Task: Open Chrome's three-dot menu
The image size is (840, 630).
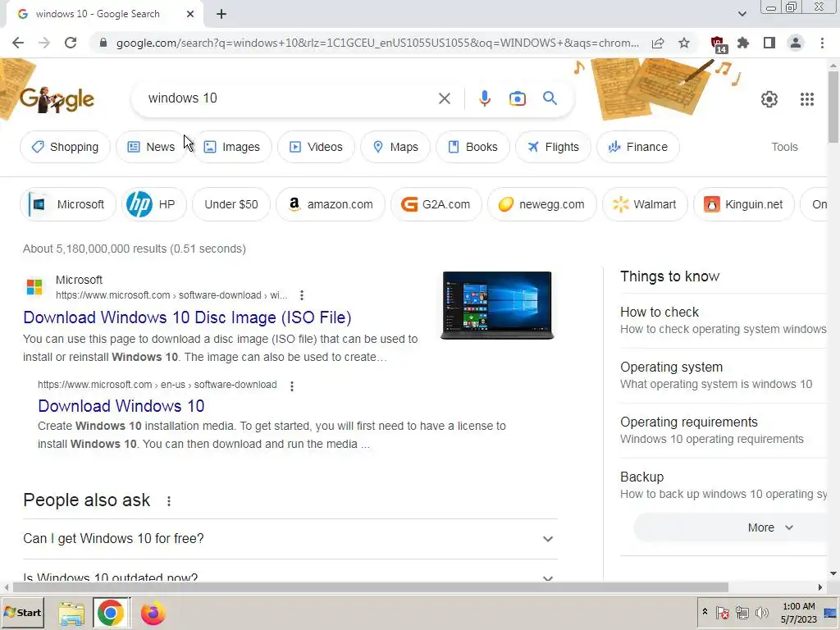Action: [x=822, y=43]
